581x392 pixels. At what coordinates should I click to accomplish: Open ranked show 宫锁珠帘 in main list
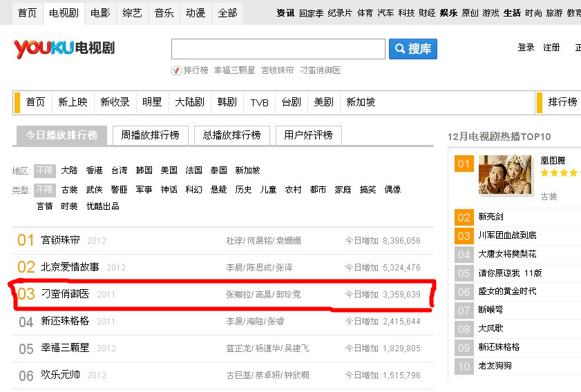(60, 240)
